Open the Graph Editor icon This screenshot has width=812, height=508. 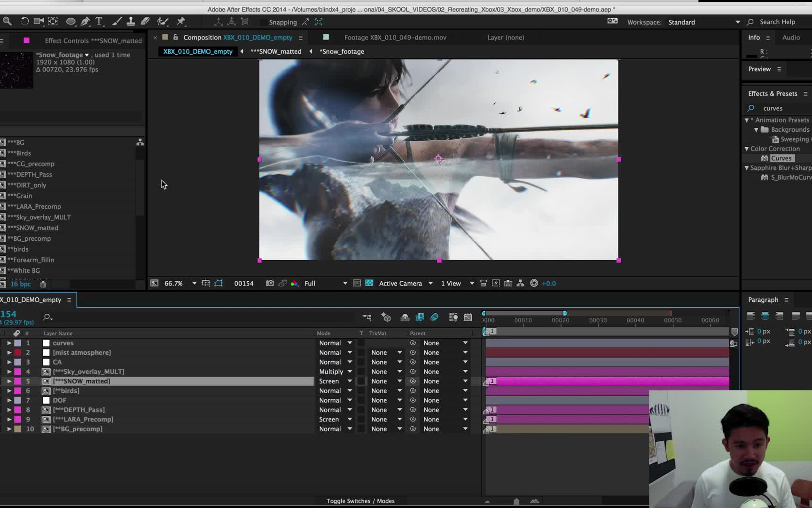(x=468, y=317)
